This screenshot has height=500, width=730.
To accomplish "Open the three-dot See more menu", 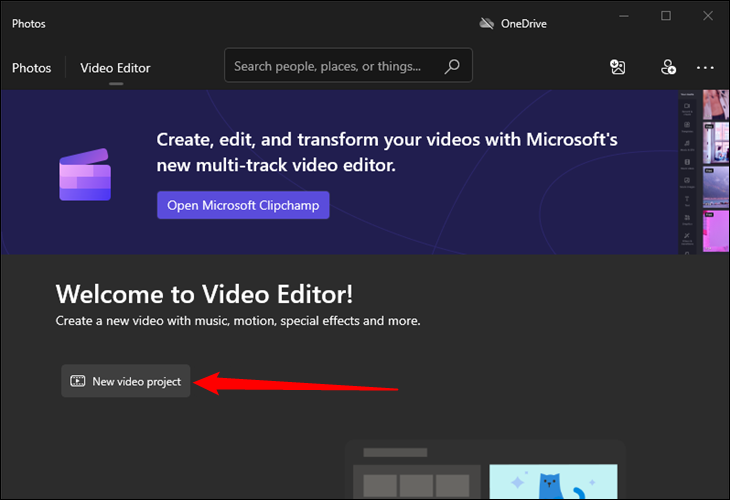I will click(705, 67).
